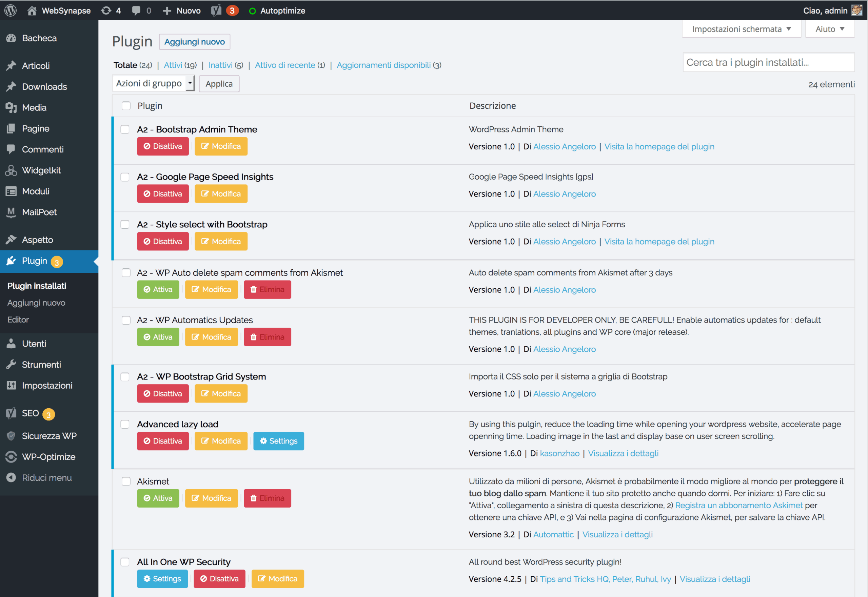Viewport: 868px width, 597px height.
Task: Click the home icon next to WebSynapse
Action: pyautogui.click(x=32, y=11)
